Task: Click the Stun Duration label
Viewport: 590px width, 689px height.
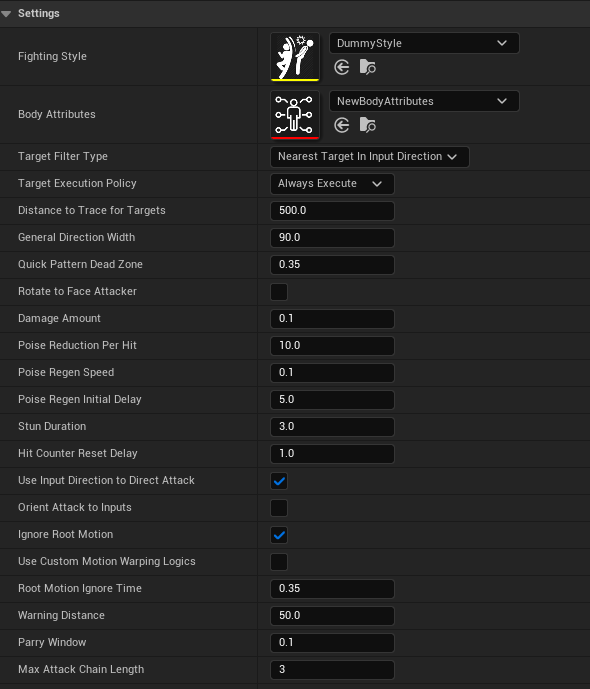Action: 52,426
